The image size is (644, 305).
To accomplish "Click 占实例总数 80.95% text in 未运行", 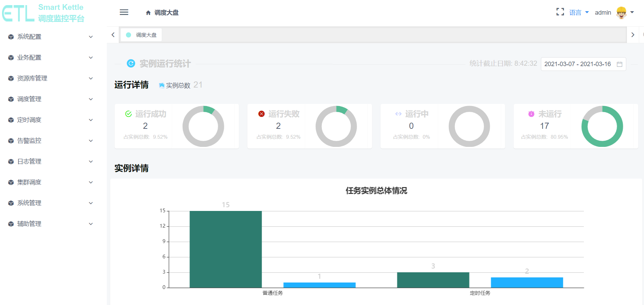I will coord(545,137).
